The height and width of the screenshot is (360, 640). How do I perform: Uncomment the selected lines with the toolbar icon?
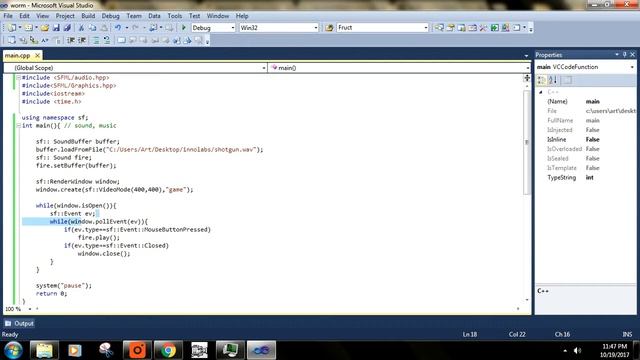click(x=107, y=40)
